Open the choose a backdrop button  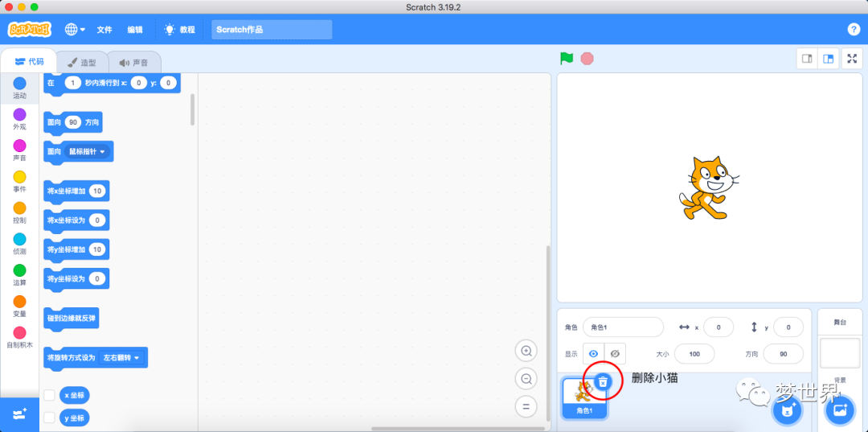(840, 410)
